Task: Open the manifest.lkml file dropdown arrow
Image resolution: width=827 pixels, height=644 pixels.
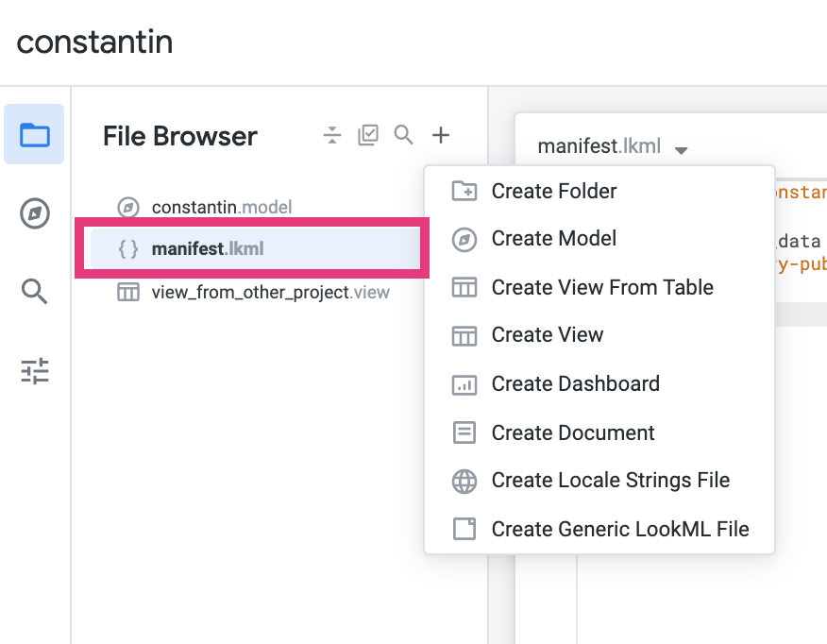Action: point(681,150)
